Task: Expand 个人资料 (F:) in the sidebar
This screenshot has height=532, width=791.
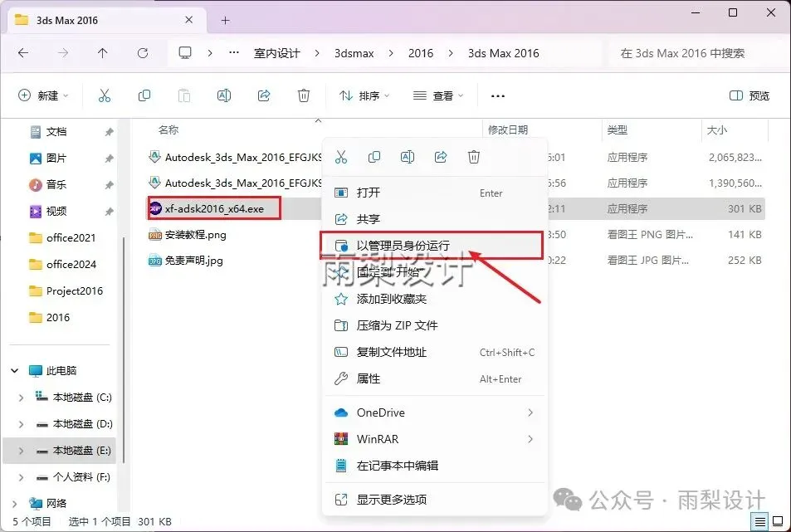Action: (22, 477)
